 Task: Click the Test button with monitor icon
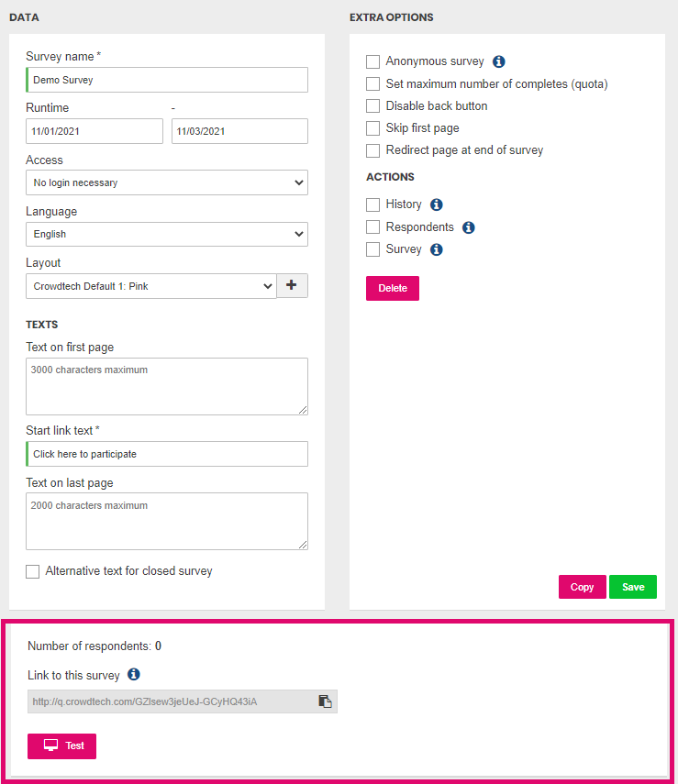(61, 746)
